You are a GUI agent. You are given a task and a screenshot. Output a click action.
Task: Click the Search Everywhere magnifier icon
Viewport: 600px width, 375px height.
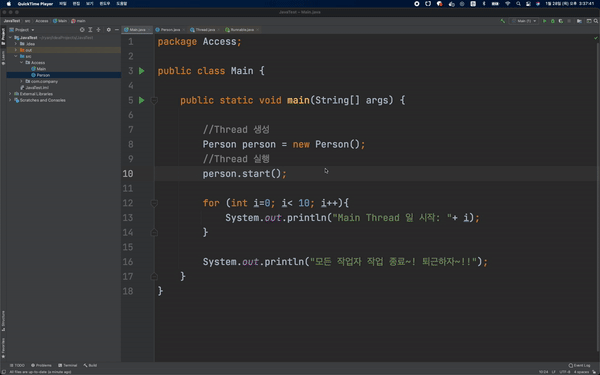tap(596, 21)
